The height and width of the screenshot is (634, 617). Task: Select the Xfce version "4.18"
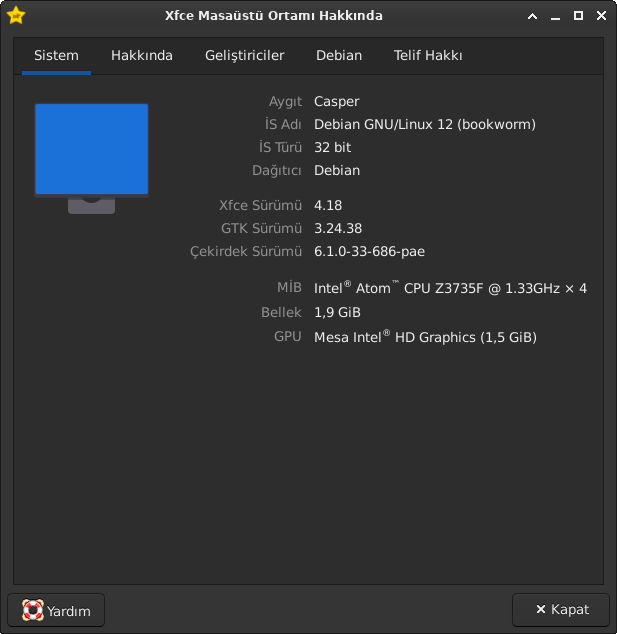click(x=328, y=205)
